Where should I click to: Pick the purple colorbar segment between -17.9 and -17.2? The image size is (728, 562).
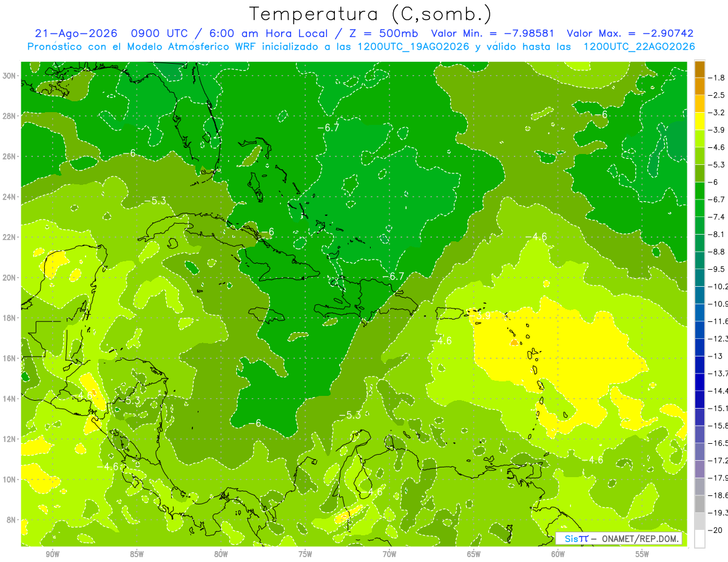699,469
